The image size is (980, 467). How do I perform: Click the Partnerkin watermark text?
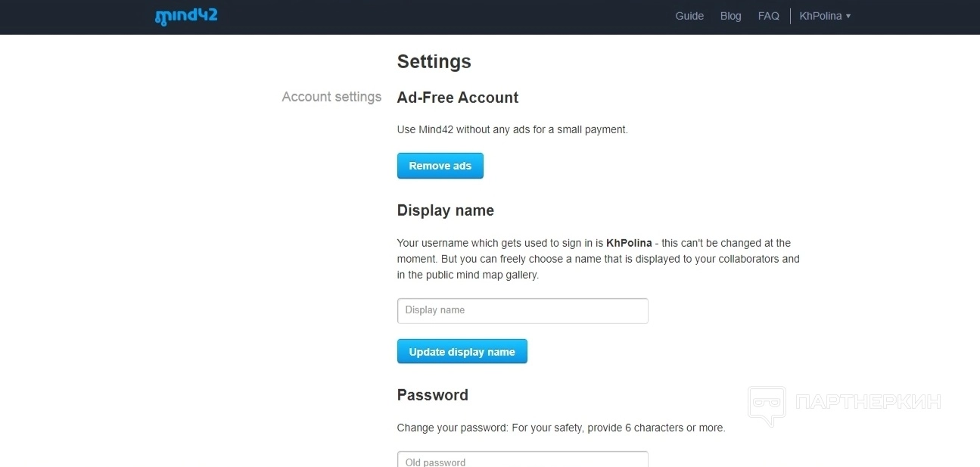(x=867, y=401)
